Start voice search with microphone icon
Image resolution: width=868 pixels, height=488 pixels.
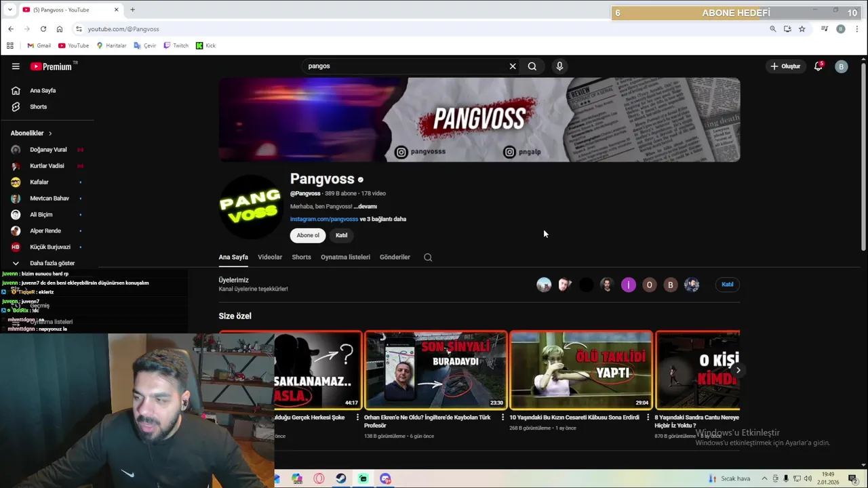[559, 66]
